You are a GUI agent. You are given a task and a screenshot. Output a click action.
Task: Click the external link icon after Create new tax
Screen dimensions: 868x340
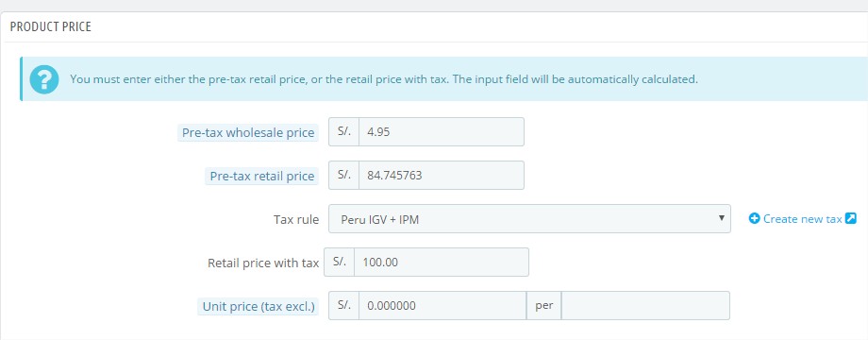851,219
